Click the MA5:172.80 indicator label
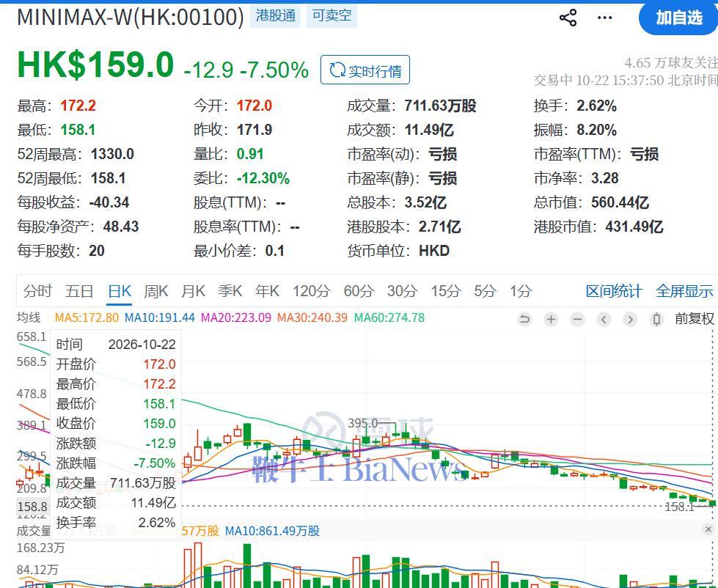This screenshot has height=588, width=718. click(x=87, y=317)
